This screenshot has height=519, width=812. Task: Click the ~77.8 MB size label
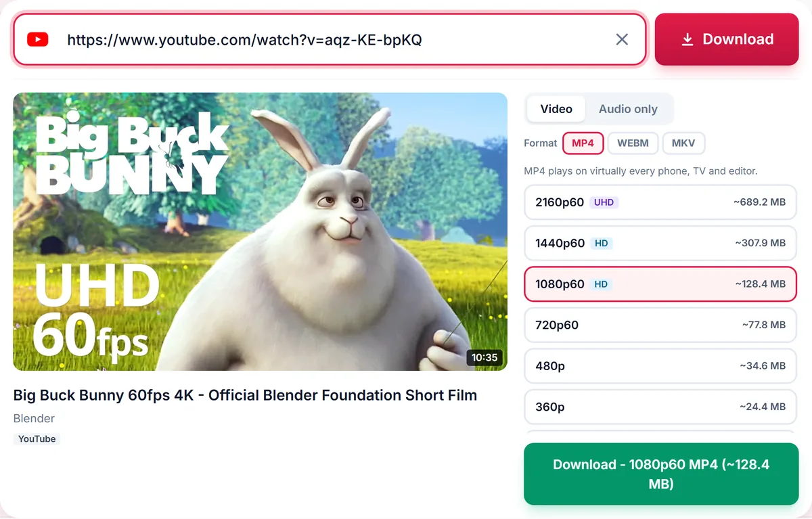(763, 325)
